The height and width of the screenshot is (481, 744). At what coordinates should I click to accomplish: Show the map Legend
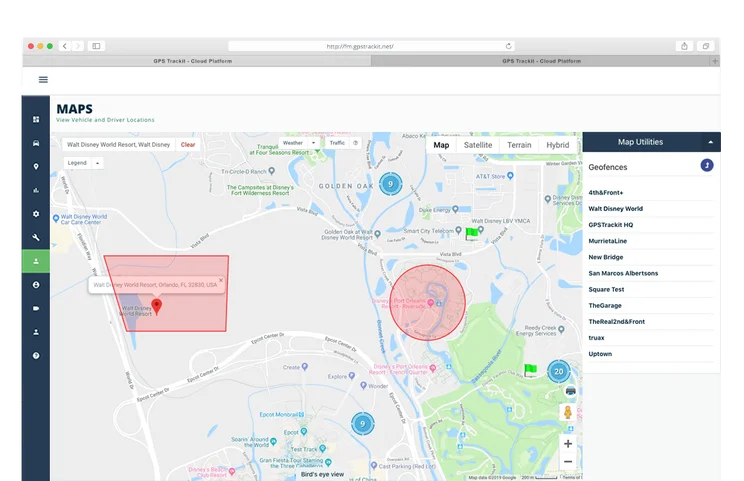coord(77,163)
